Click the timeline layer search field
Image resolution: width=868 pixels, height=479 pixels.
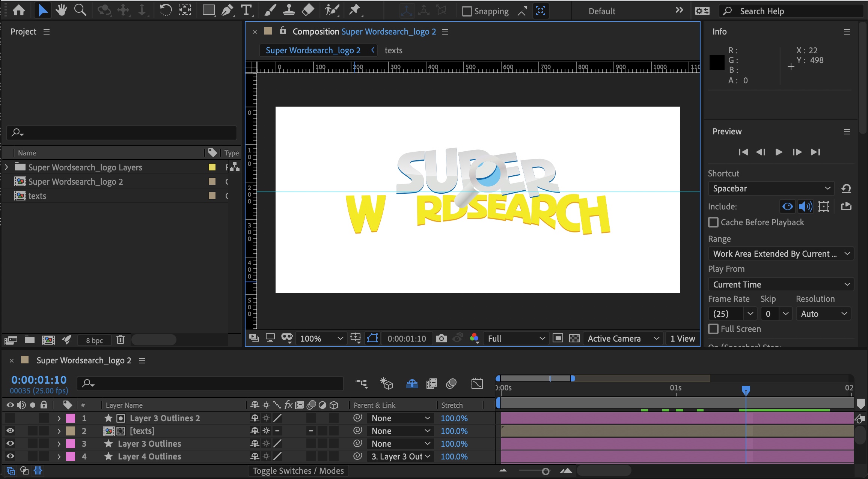click(210, 383)
